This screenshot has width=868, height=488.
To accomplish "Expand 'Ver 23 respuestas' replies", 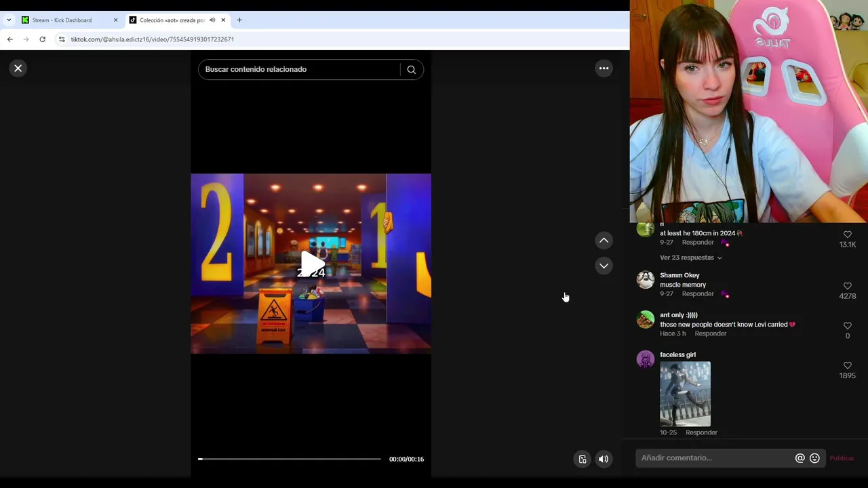I will (691, 258).
